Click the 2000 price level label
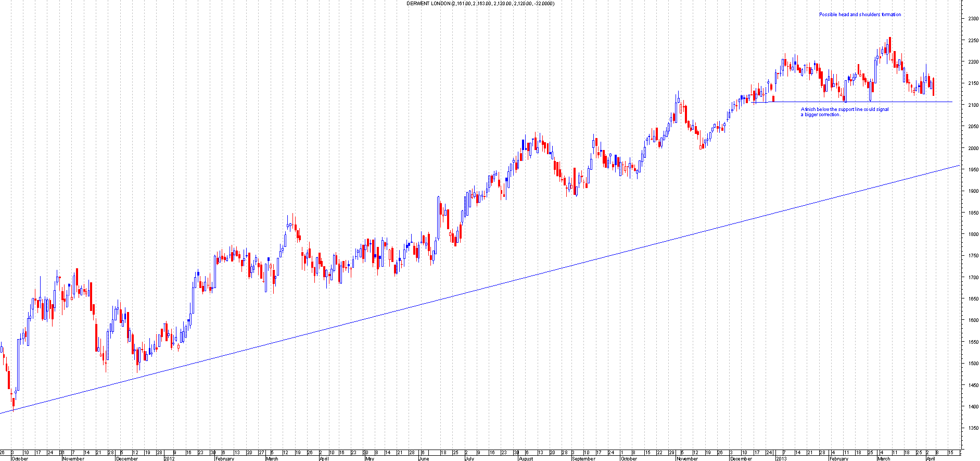980x461 pixels. [973, 148]
